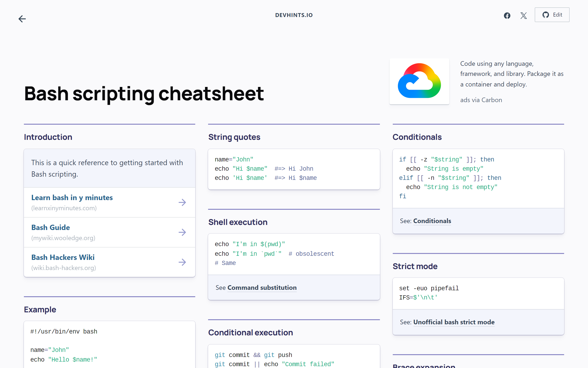This screenshot has width=588, height=368.
Task: Click the quick reference intro paragraph
Action: pos(107,168)
